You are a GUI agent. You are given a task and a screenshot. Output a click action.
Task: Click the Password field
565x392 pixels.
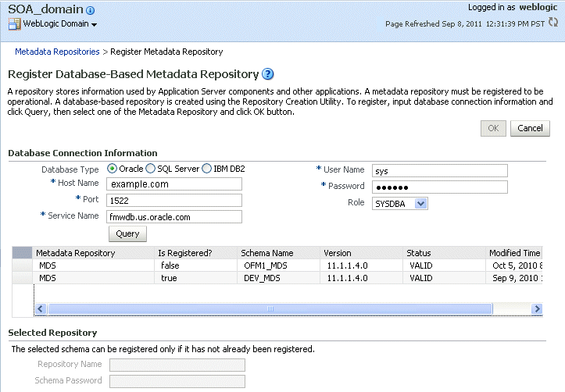440,187
